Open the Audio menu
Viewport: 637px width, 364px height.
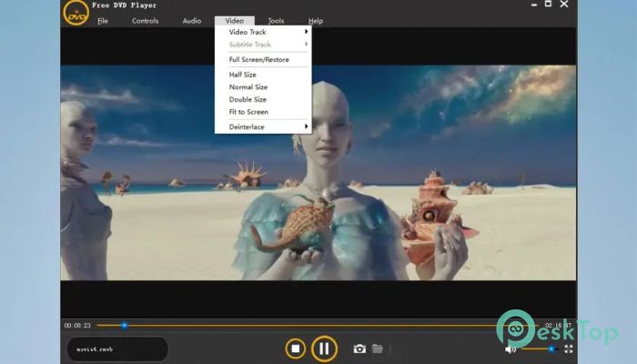coord(192,21)
